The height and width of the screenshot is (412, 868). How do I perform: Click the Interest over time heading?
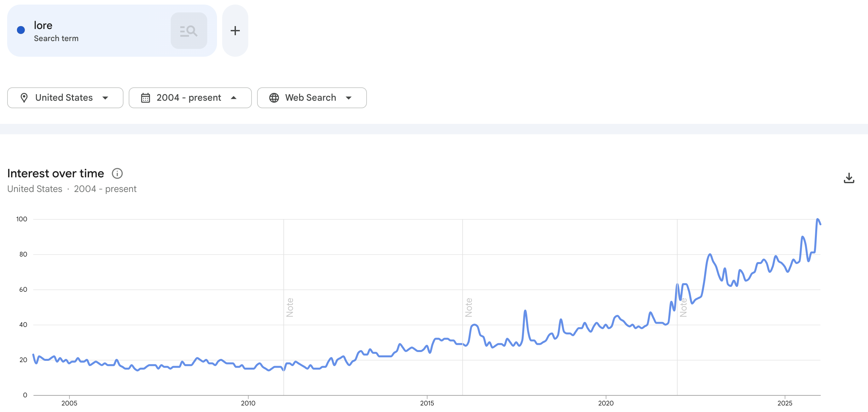[x=56, y=173]
